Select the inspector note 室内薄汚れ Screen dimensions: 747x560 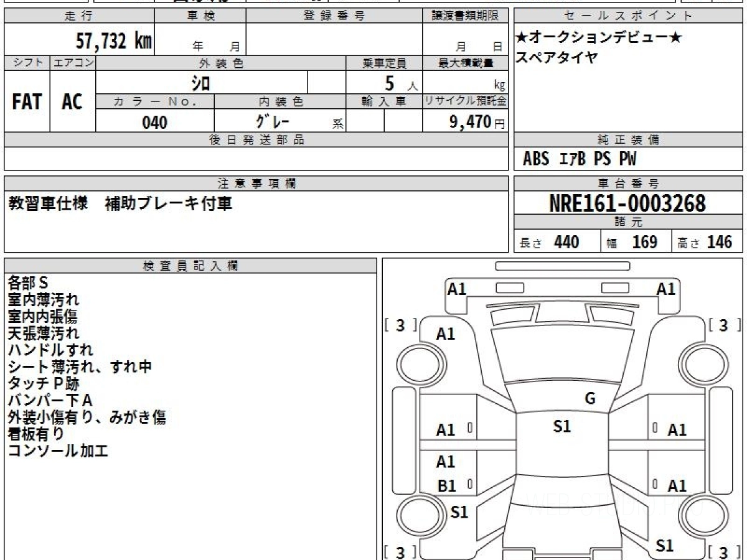click(44, 300)
